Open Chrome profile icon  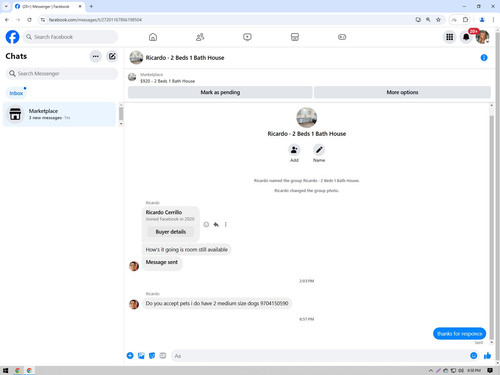pyautogui.click(x=482, y=20)
